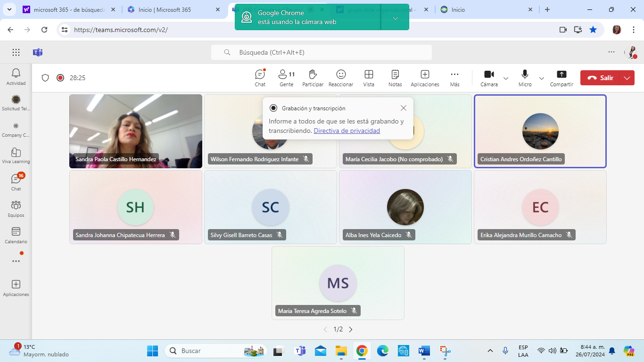The height and width of the screenshot is (362, 644).
Task: Open a new browser tab
Action: 547,9
